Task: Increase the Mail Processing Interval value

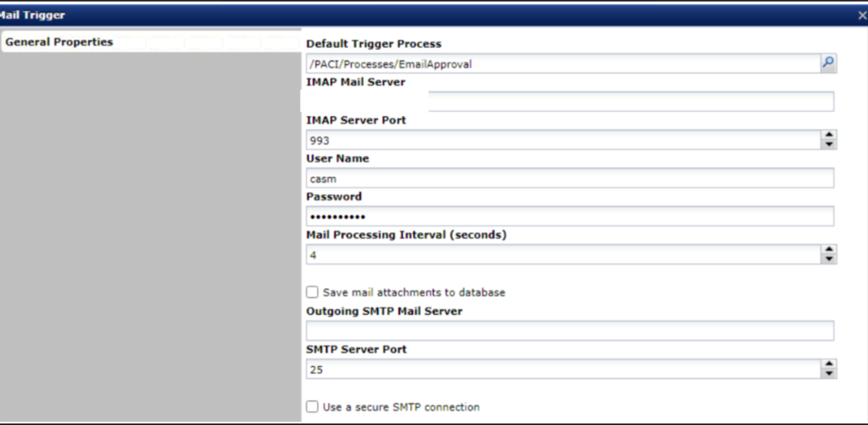Action: [829, 249]
